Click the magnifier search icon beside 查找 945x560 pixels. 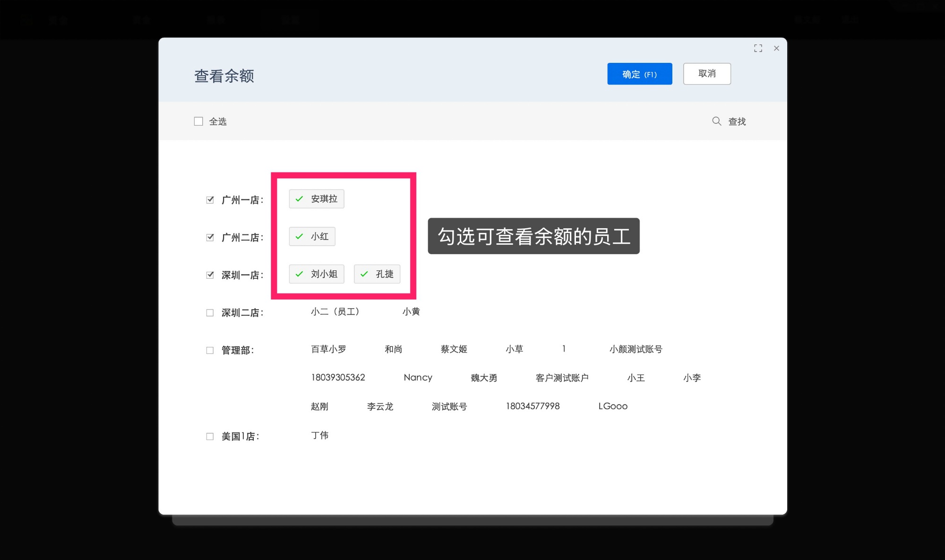[717, 121]
